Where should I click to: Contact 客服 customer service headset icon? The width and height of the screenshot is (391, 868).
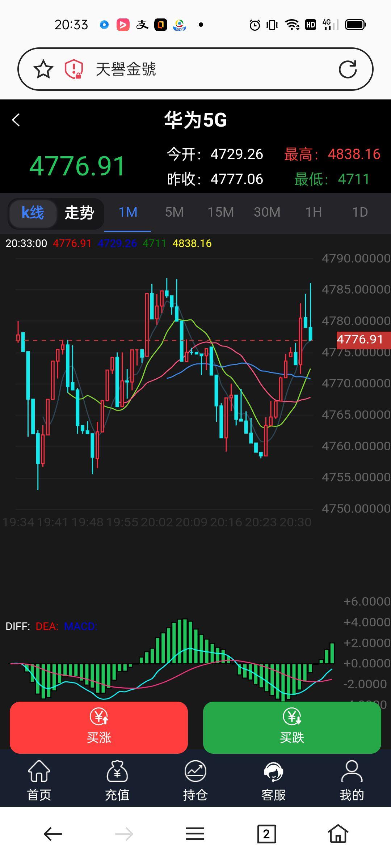click(274, 780)
